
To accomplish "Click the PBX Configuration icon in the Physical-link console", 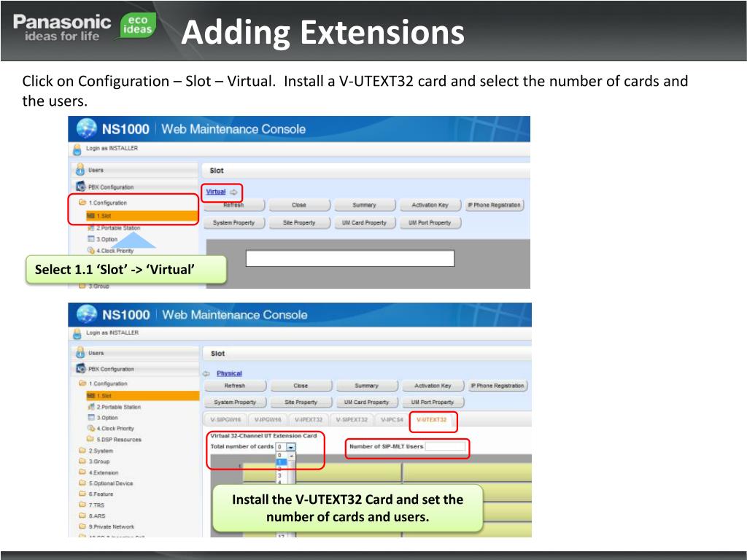I will pyautogui.click(x=80, y=368).
